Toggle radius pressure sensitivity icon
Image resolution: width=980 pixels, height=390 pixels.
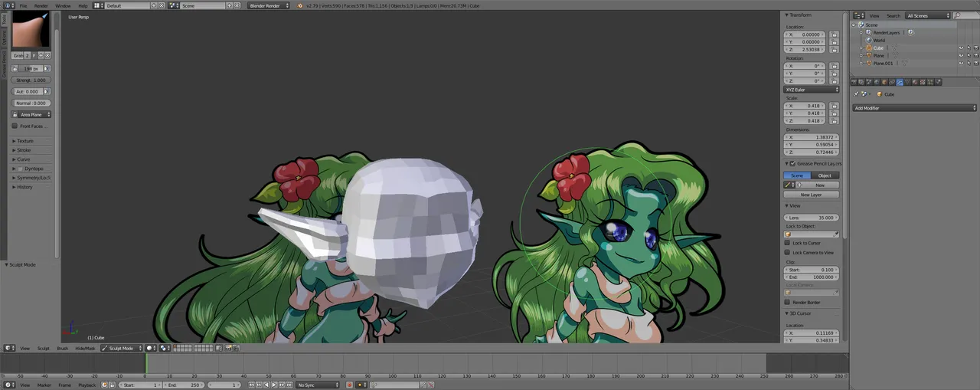click(47, 68)
